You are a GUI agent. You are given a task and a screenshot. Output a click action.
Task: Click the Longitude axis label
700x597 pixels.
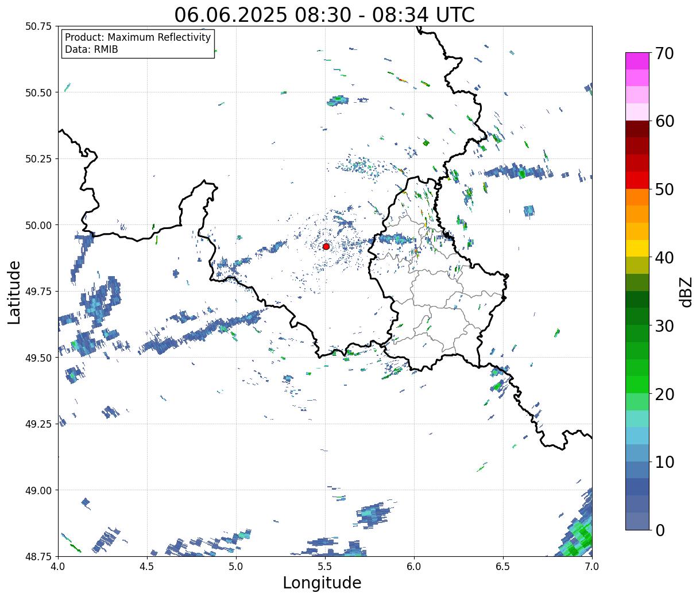tap(322, 583)
